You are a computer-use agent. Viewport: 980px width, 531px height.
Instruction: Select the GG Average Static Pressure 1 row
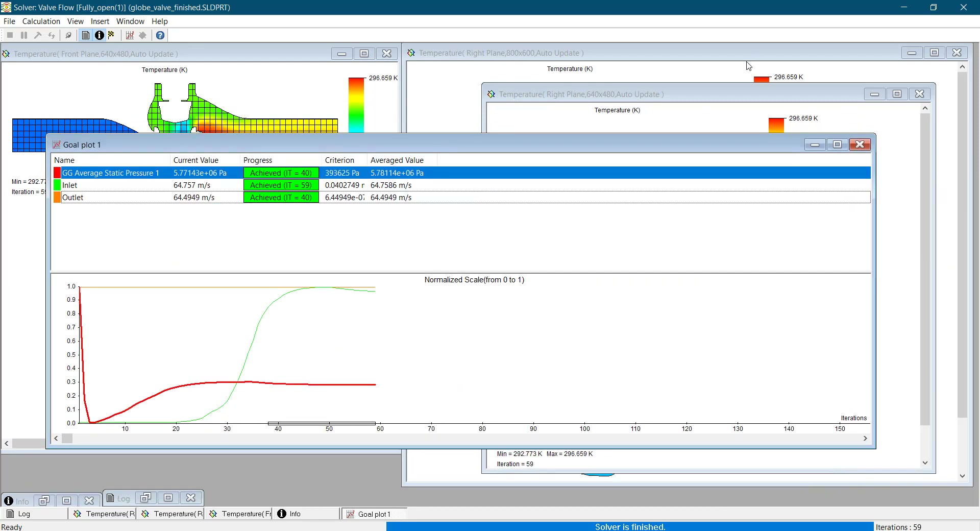tap(461, 173)
